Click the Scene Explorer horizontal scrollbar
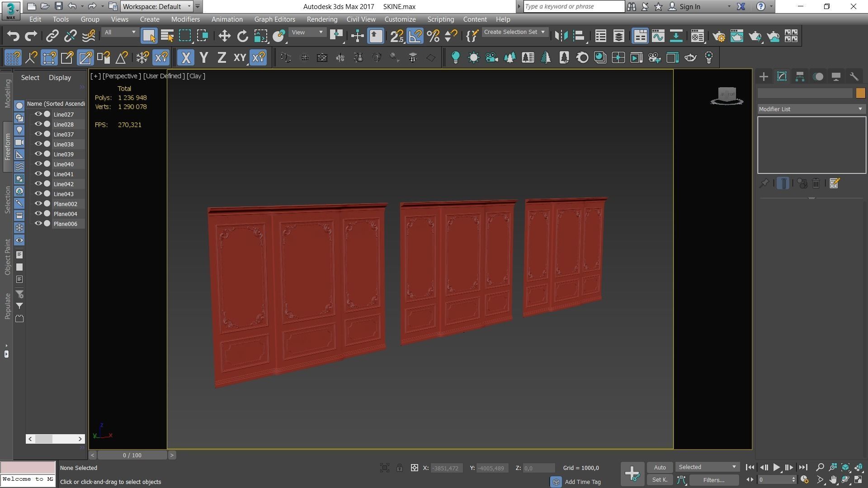Screen dimensions: 868x488 [x=55, y=439]
